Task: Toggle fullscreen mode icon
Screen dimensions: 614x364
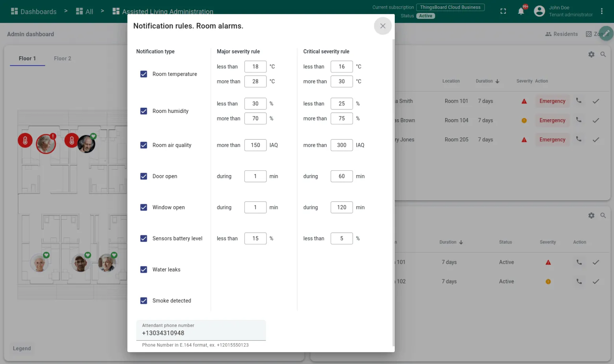Action: 503,11
